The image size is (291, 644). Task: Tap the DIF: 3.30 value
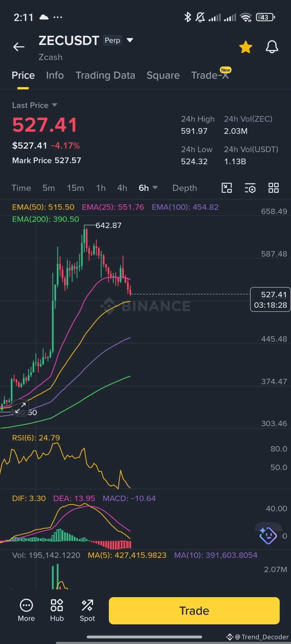tap(29, 498)
